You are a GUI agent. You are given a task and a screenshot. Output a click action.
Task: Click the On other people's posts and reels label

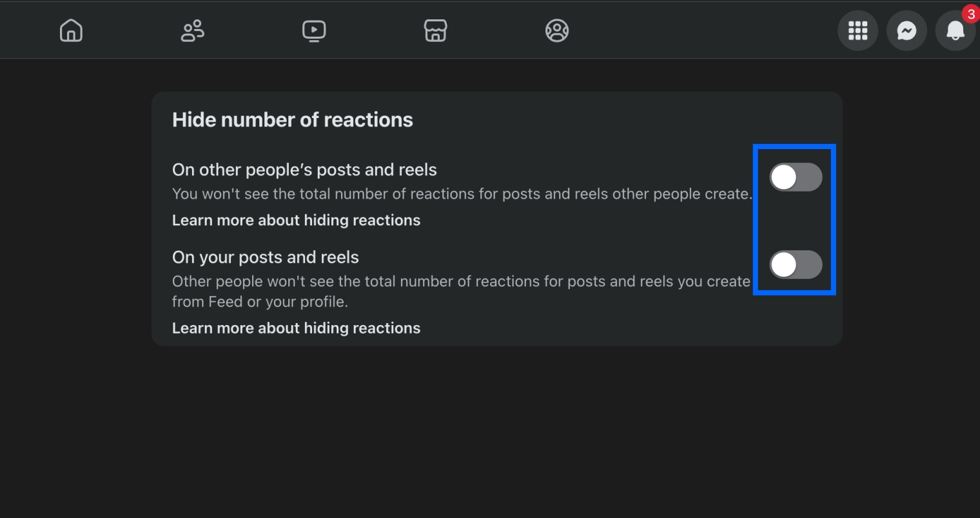[304, 169]
